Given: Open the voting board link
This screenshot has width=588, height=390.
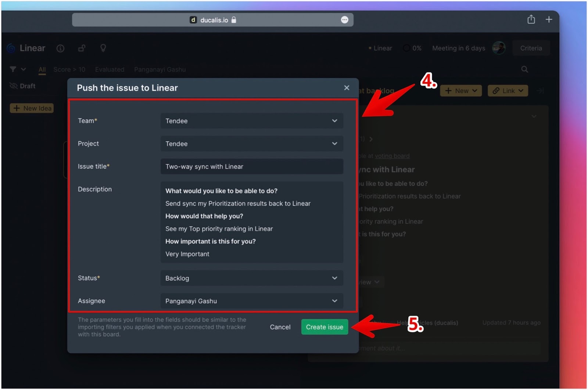Looking at the screenshot, I should click(x=392, y=156).
